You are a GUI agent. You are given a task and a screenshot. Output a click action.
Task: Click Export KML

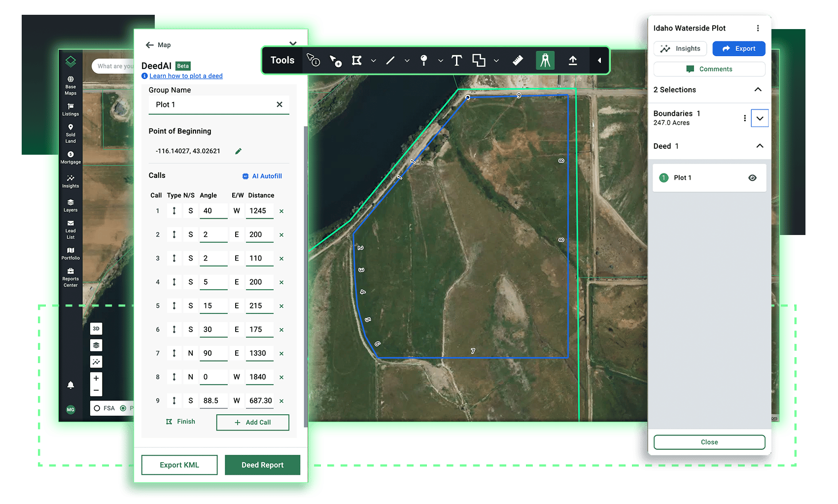coord(179,465)
